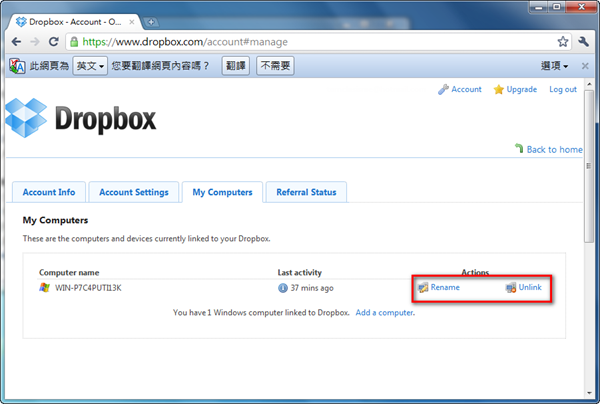Click the Windows flag icon beside WIN-P7C4PUTI13K
600x404 pixels.
coord(44,288)
